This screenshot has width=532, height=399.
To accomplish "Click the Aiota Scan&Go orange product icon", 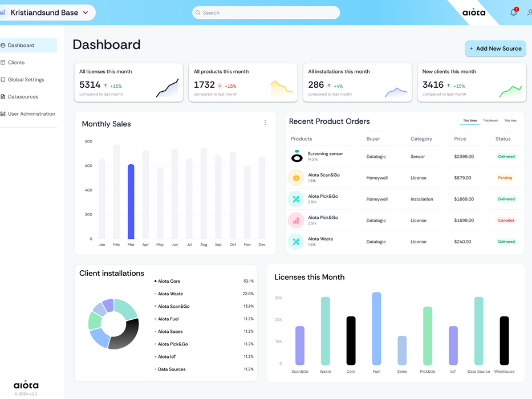I will (296, 178).
